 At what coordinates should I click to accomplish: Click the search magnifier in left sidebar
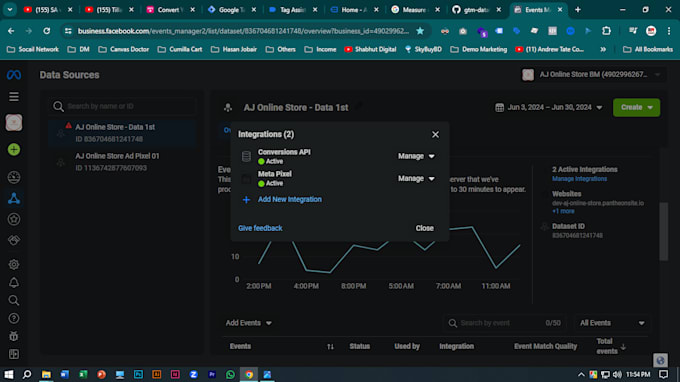(x=14, y=300)
